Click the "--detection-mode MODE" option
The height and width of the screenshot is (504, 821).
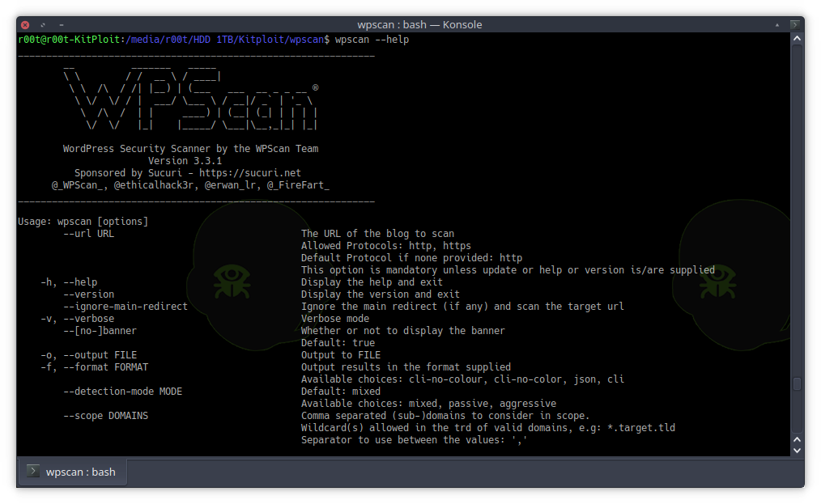122,391
